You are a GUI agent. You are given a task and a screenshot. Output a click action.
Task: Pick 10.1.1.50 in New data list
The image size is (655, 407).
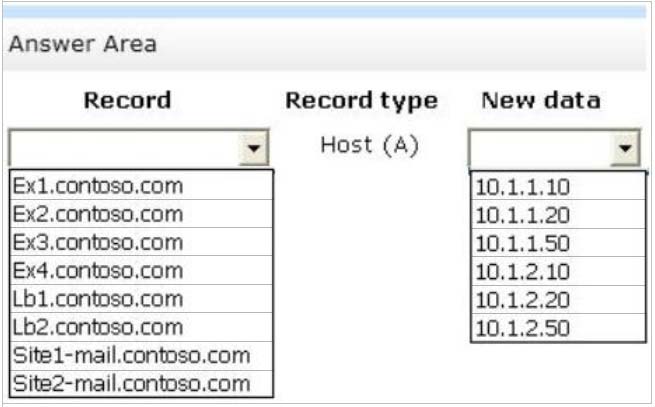pyautogui.click(x=558, y=243)
